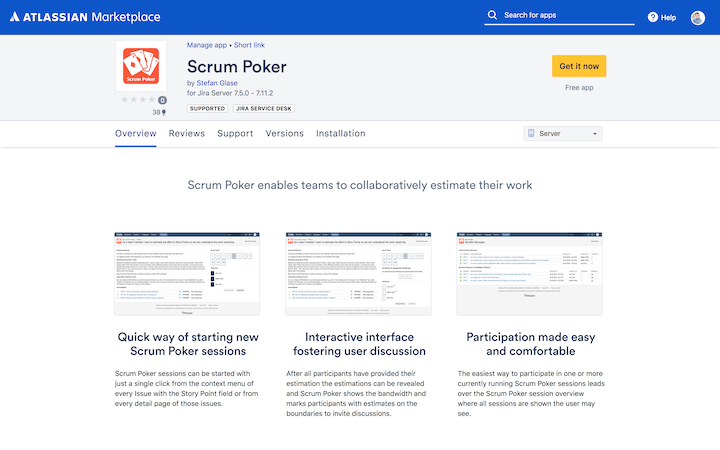
Task: Click tagline Scrum Poker enables teams to collaboratively estimate
Action: tap(360, 185)
